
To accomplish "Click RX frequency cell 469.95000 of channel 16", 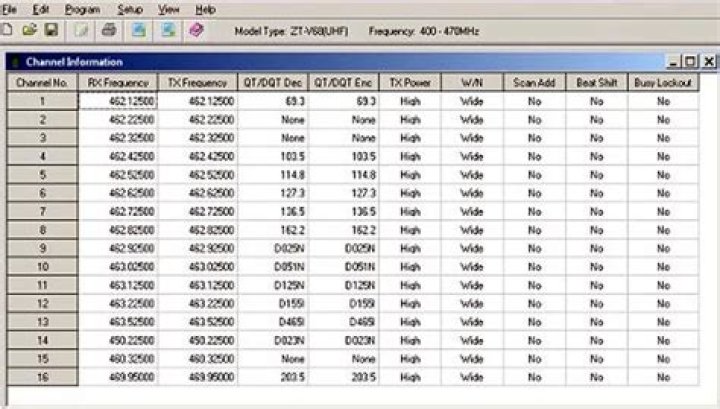I will point(118,377).
